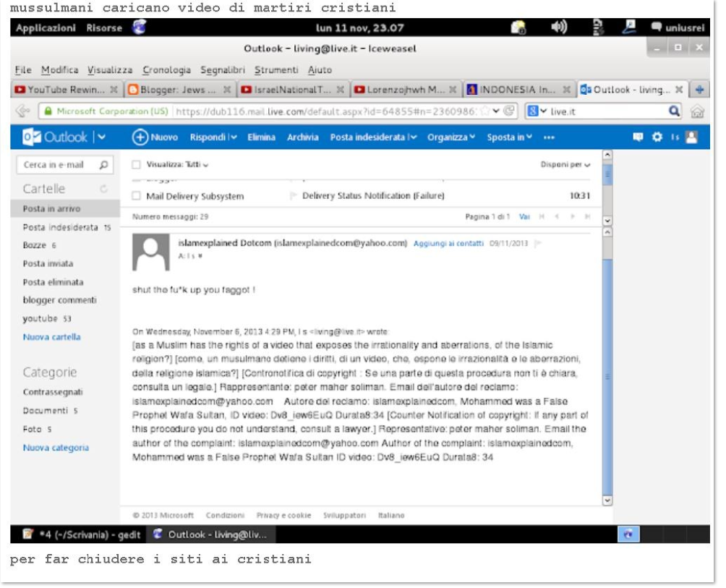The width and height of the screenshot is (726, 588).
Task: Click the Aggiungi ai contatti link
Action: 448,244
